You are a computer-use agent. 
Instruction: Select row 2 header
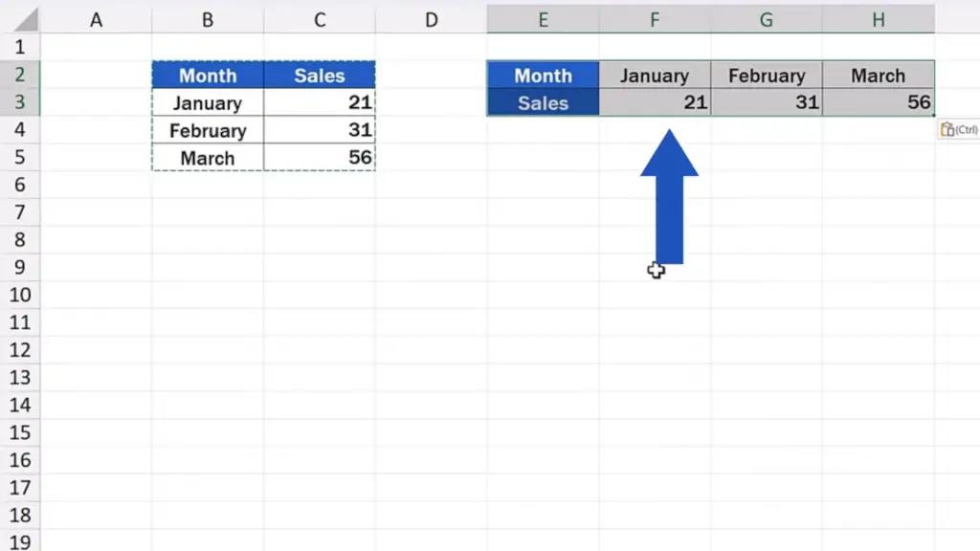coord(20,75)
